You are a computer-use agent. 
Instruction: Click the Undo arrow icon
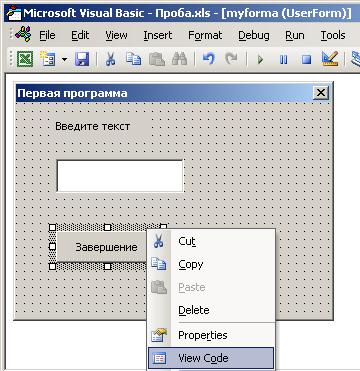tap(208, 59)
